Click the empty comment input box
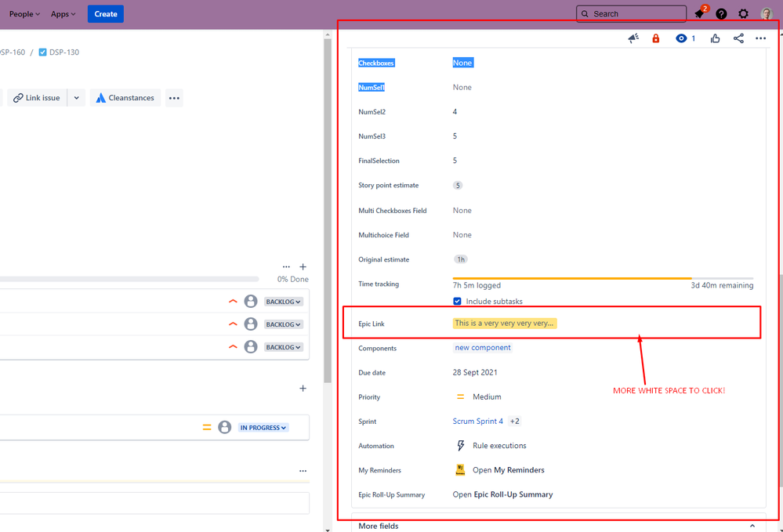 click(154, 503)
